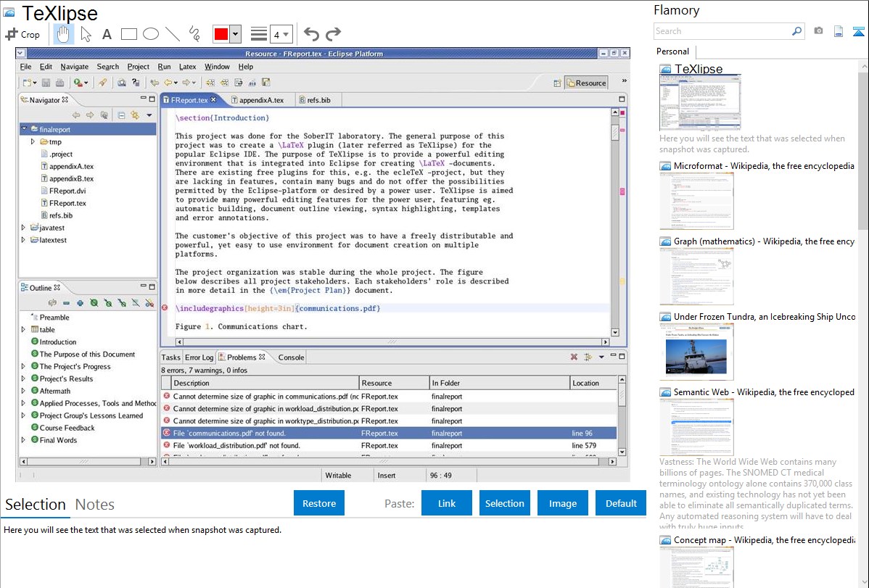Click the editor error marker icon
Screen dimensions: 869x588
tap(165, 308)
